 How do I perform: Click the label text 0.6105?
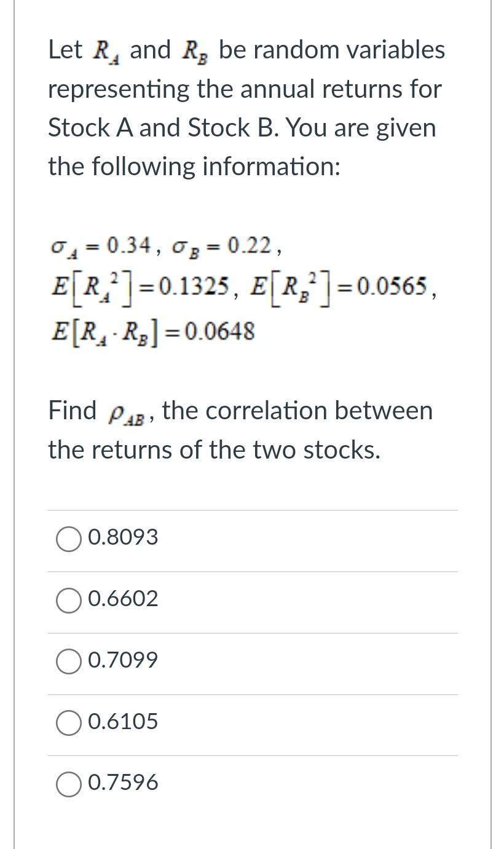pos(123,722)
